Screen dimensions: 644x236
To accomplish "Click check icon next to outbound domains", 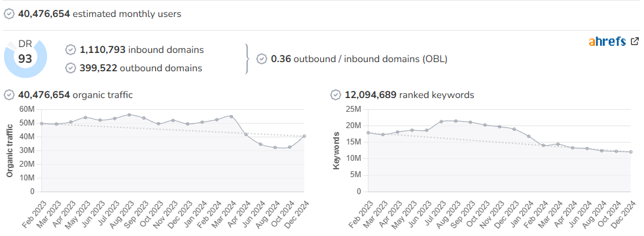I will [x=71, y=68].
